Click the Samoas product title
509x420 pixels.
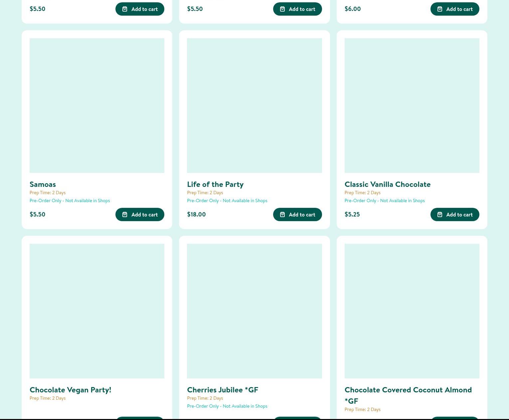tap(43, 184)
